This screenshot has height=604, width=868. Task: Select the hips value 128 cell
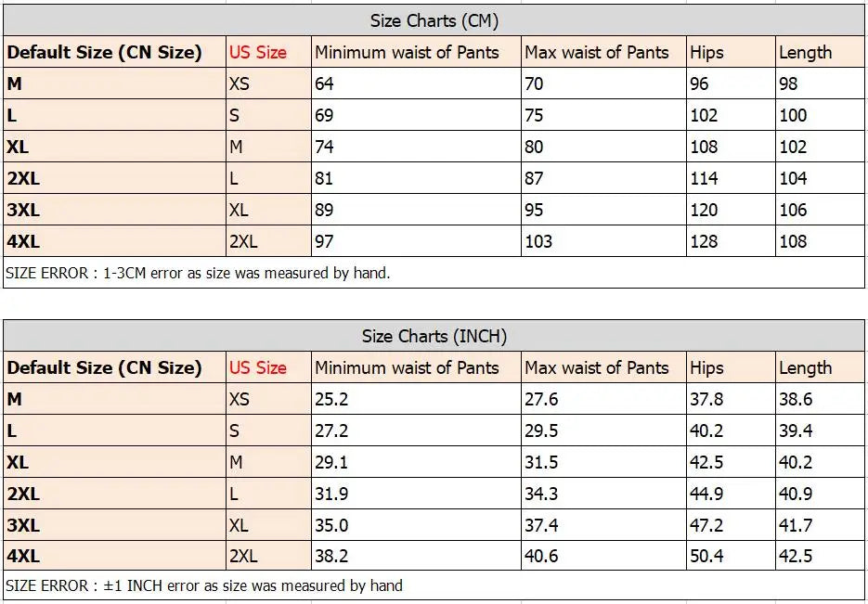(705, 241)
